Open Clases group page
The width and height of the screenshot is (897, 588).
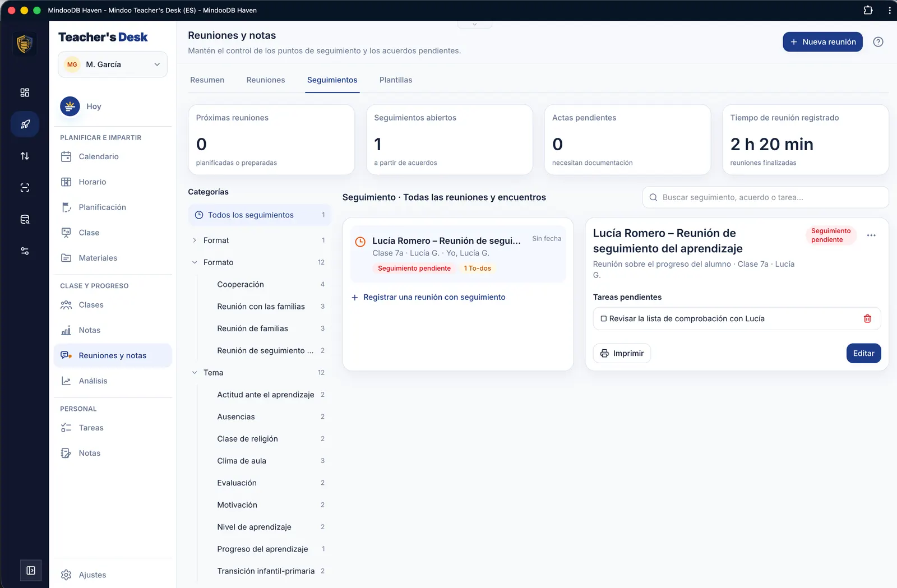click(x=113, y=305)
